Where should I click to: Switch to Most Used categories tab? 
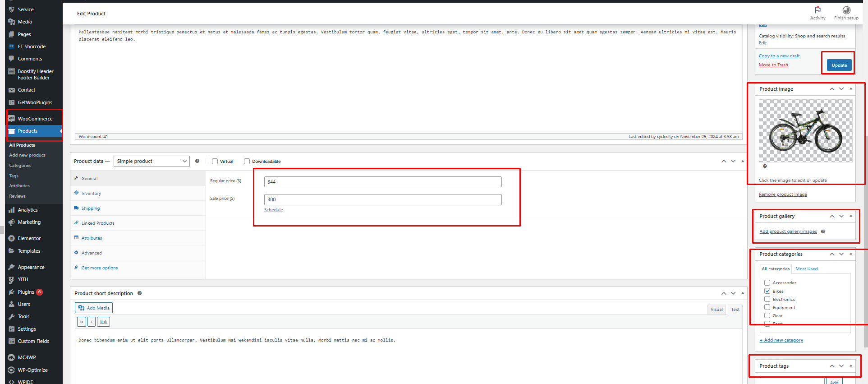[x=806, y=269]
